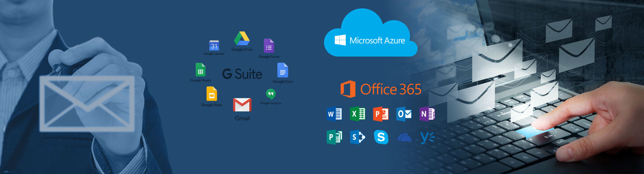This screenshot has width=644, height=174.
Task: Open the Outlook icon
Action: (x=404, y=114)
